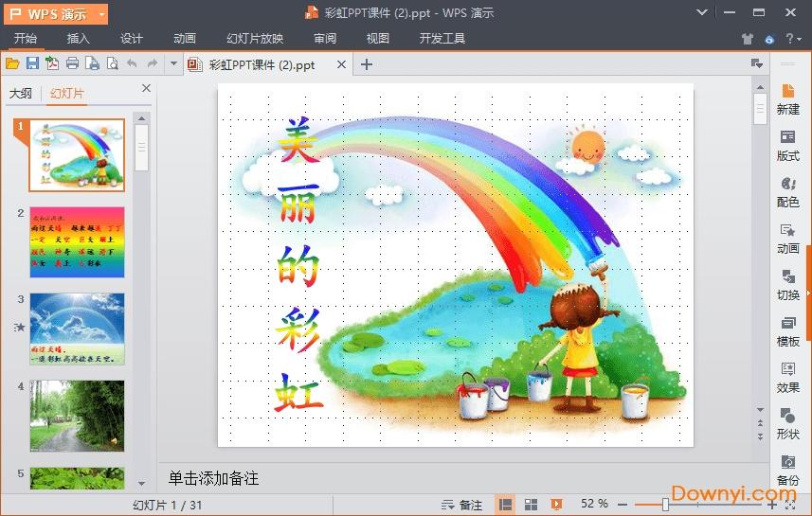Toggle the 备注 notes pane button
The height and width of the screenshot is (516, 812).
coord(461,505)
